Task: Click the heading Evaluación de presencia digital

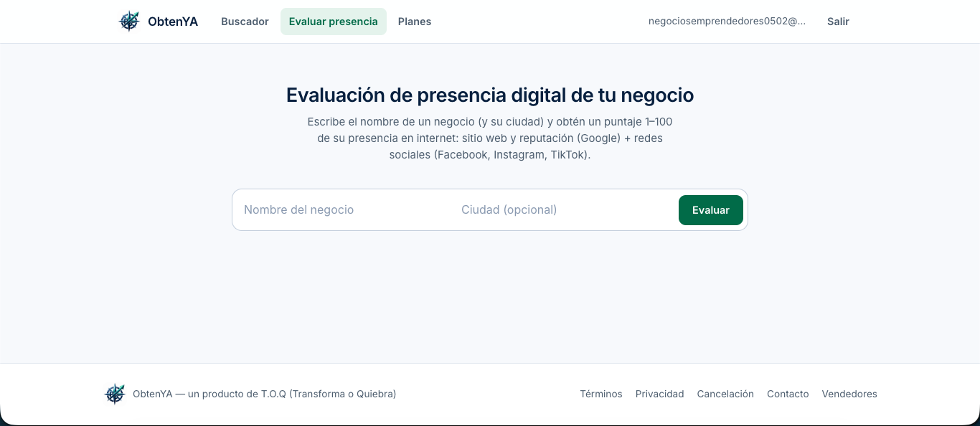Action: pyautogui.click(x=490, y=95)
